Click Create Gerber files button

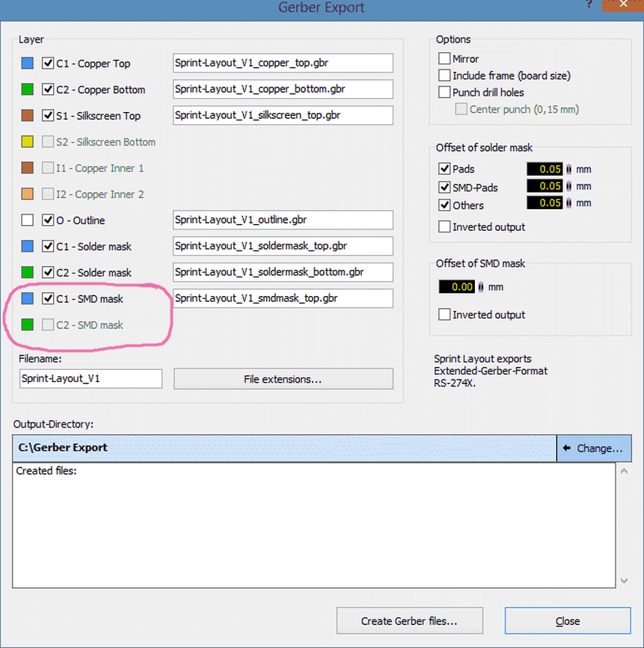pyautogui.click(x=409, y=621)
